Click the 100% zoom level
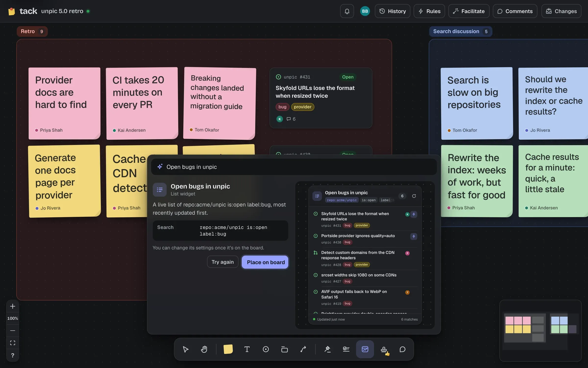The image size is (588, 368). click(x=12, y=318)
